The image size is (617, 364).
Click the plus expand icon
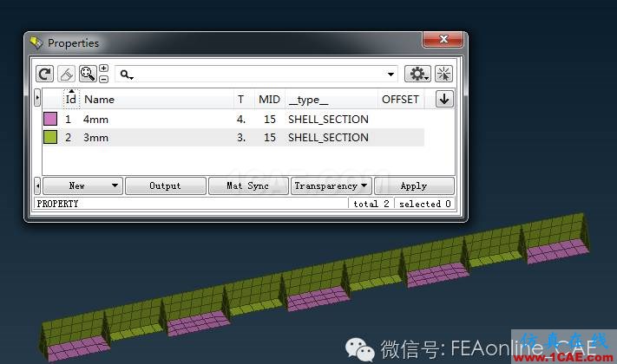coord(103,68)
